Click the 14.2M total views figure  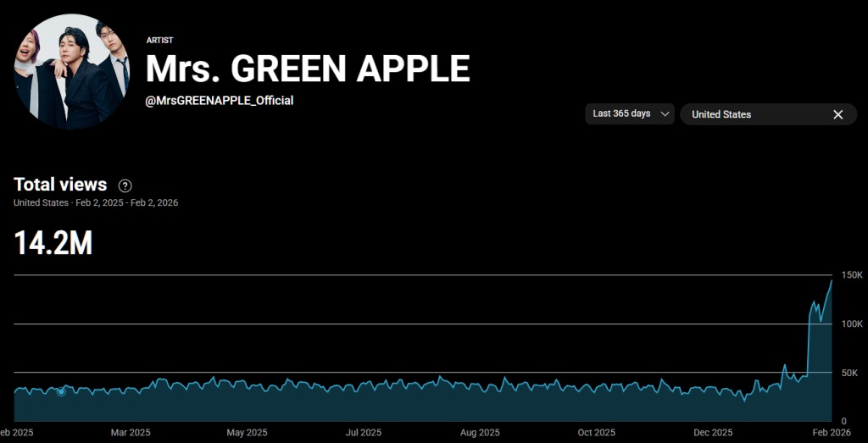tap(53, 243)
